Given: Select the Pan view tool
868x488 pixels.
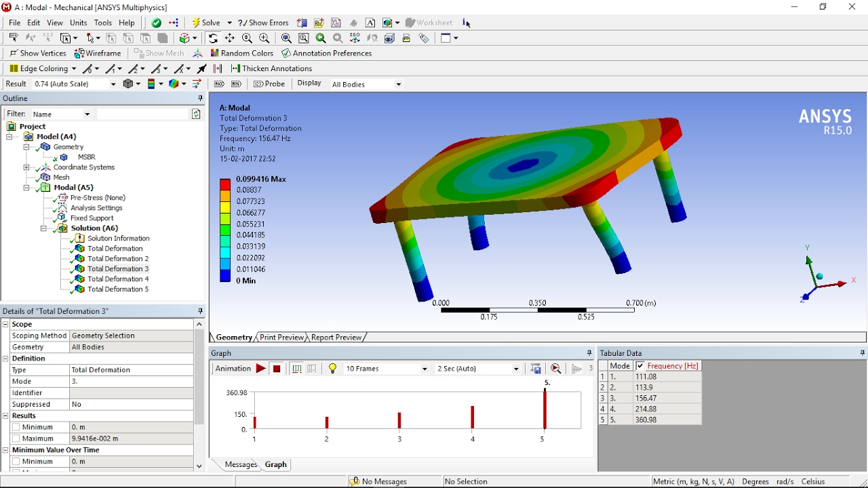Looking at the screenshot, I should click(x=230, y=39).
